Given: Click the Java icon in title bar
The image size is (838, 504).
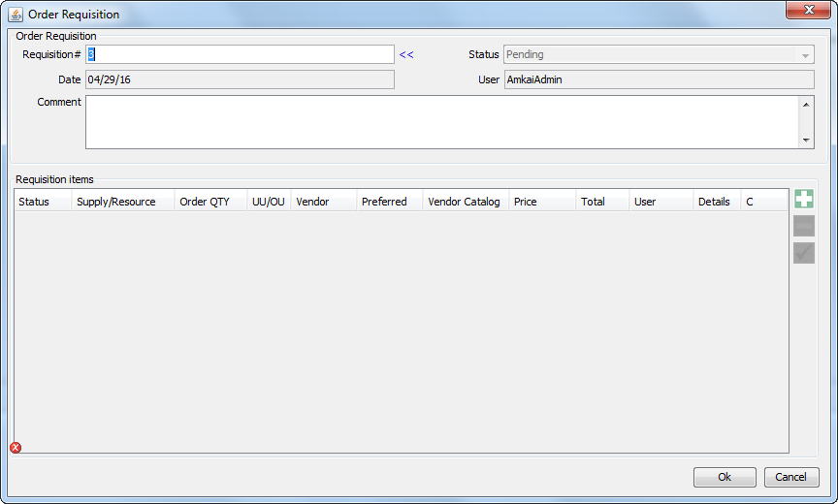Looking at the screenshot, I should (16, 15).
